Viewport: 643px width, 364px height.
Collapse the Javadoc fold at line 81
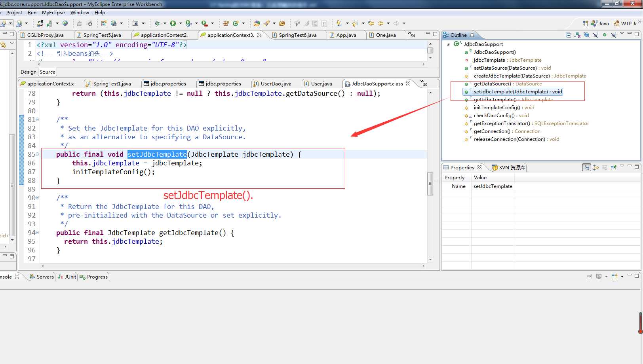(38, 119)
